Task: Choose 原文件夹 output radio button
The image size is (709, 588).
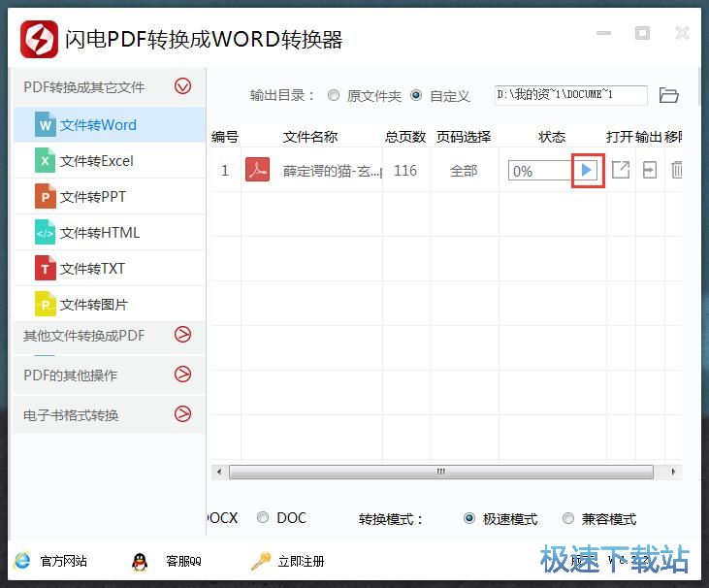Action: [x=334, y=95]
